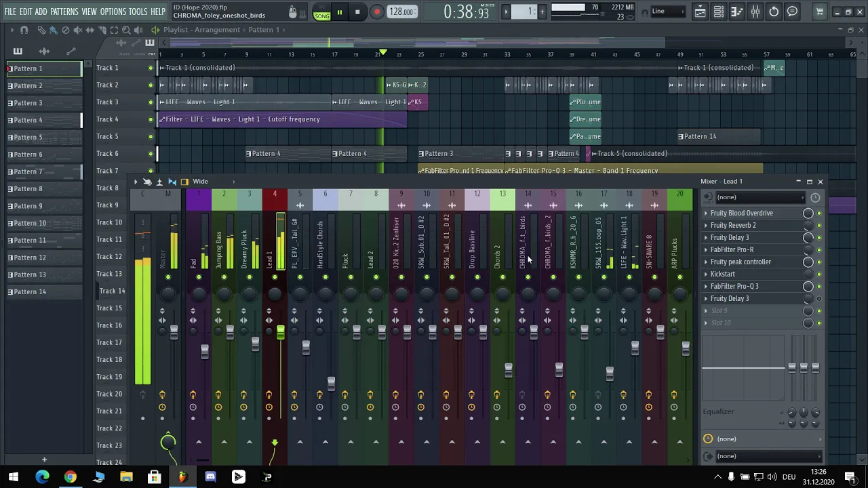The width and height of the screenshot is (868, 488).
Task: Toggle Fruity Reeverb 2 effect enable light
Action: pyautogui.click(x=819, y=226)
